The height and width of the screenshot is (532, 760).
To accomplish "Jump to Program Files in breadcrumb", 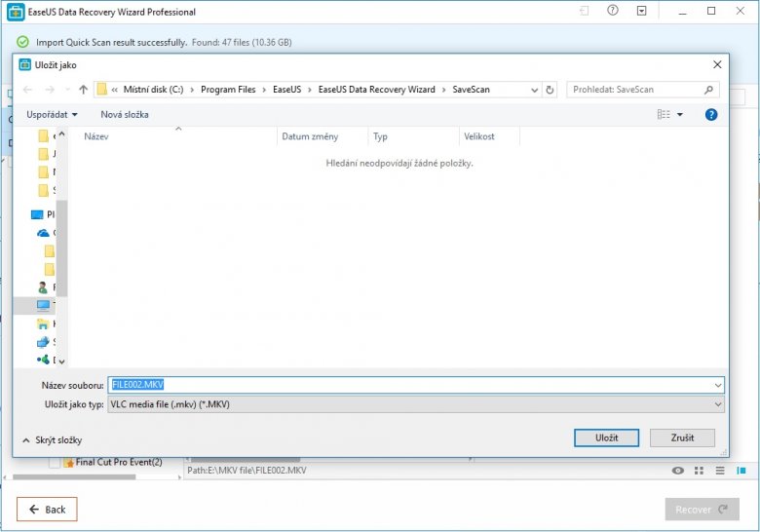I will 228,90.
